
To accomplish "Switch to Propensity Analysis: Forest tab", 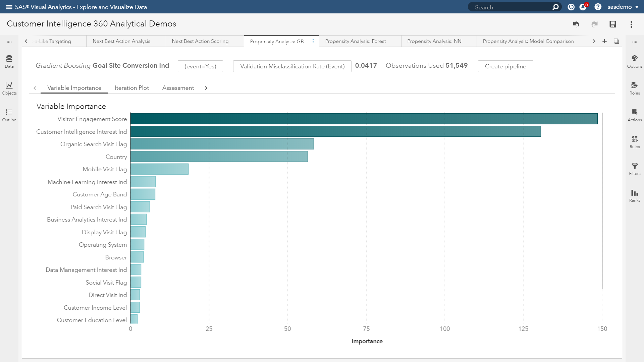I will coord(355,41).
